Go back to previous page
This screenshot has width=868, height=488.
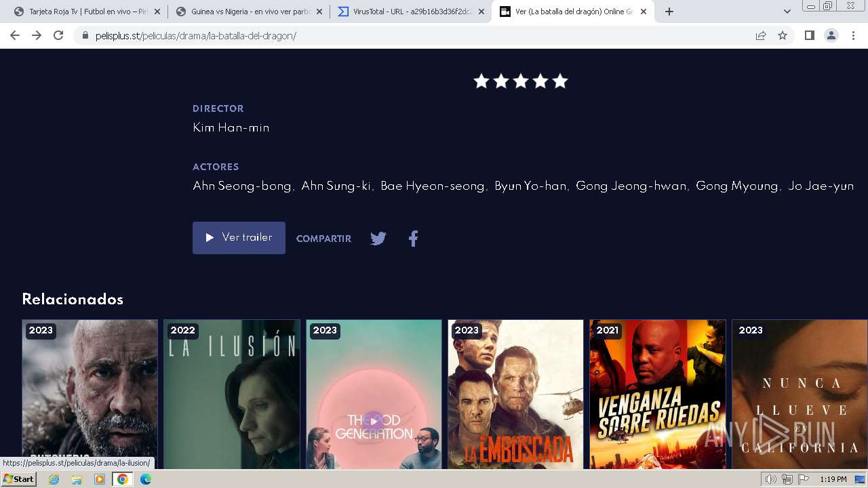point(15,35)
